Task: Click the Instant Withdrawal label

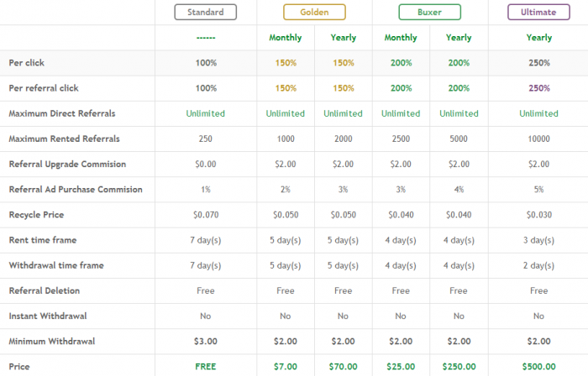Action: tap(48, 316)
